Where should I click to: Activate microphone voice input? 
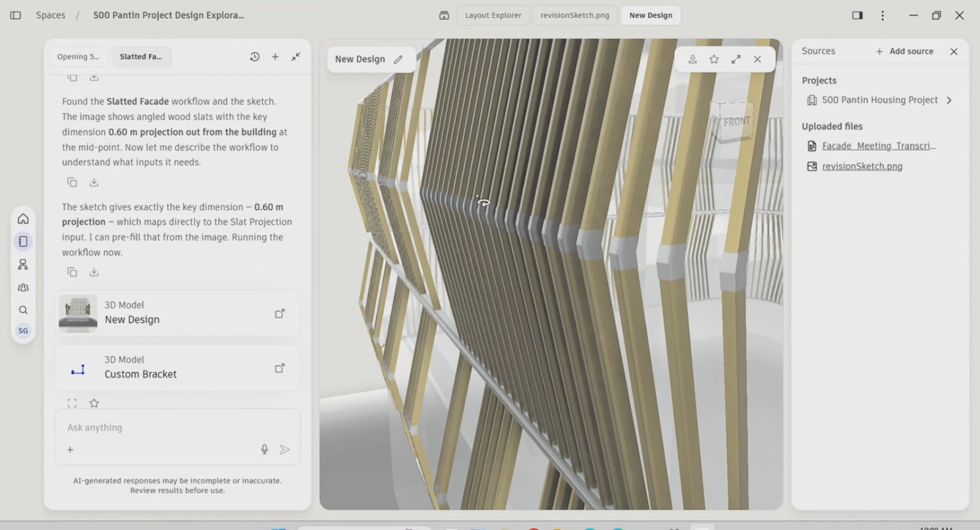pyautogui.click(x=264, y=450)
